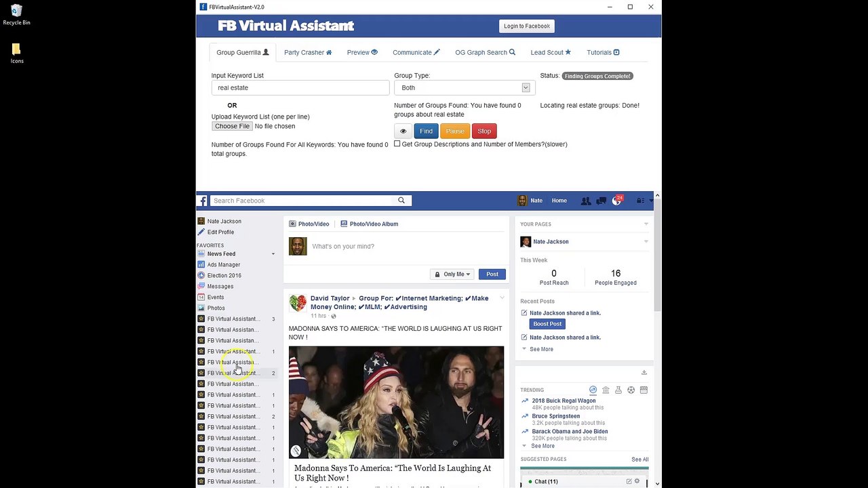
Task: Click the magnifier search icon in Facebook
Action: [x=401, y=201]
